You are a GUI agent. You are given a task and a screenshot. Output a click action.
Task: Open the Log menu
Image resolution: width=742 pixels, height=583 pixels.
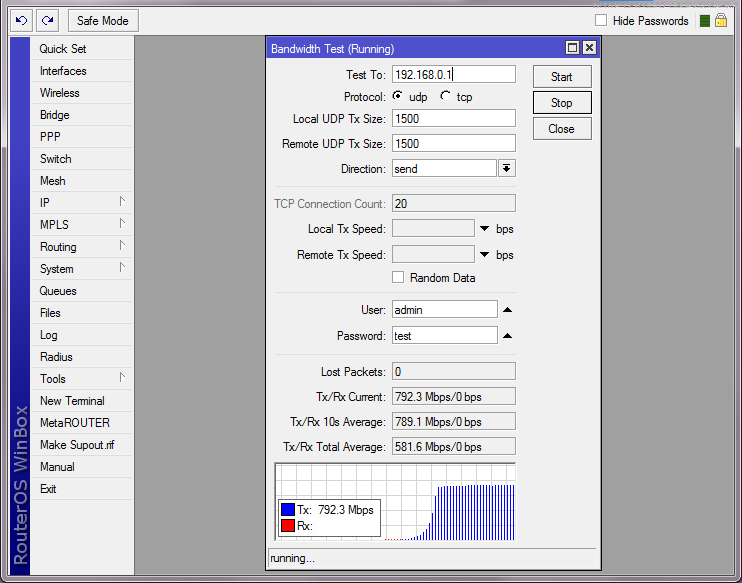click(81, 335)
